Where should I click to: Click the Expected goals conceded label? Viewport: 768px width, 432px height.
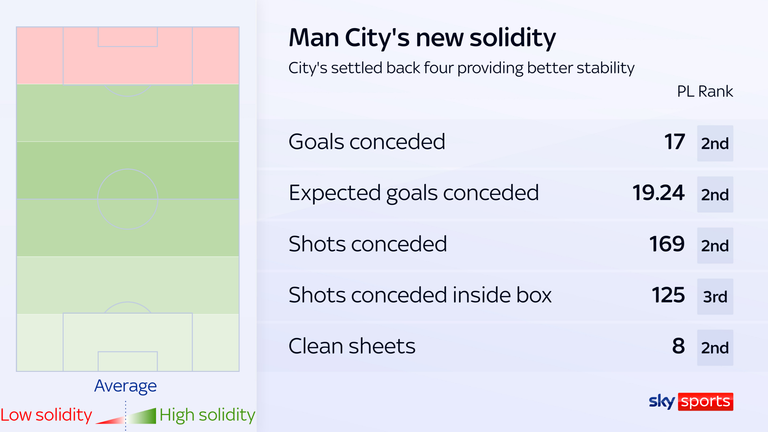413,193
